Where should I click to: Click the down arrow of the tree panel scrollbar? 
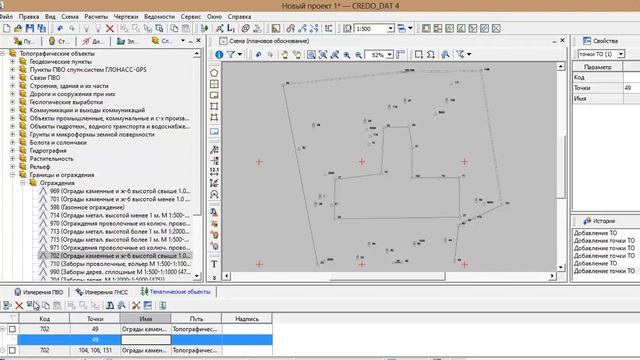[197, 276]
